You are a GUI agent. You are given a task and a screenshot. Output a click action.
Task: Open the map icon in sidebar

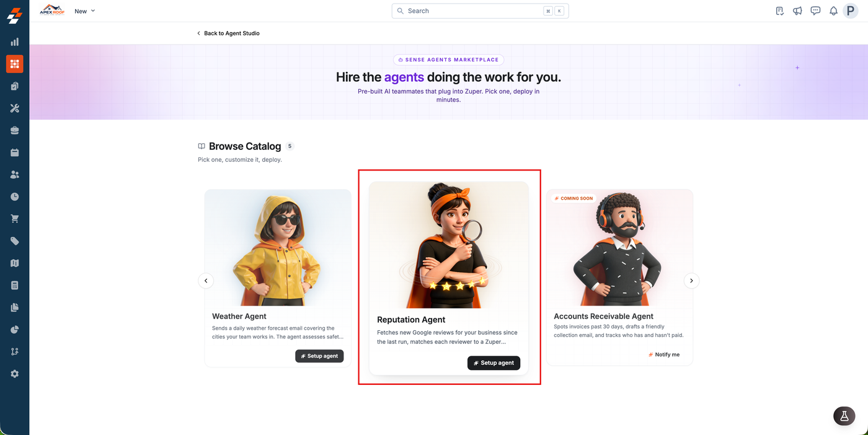click(x=15, y=263)
